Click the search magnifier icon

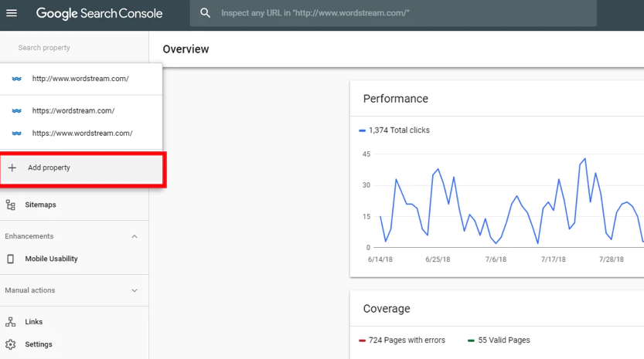(205, 13)
